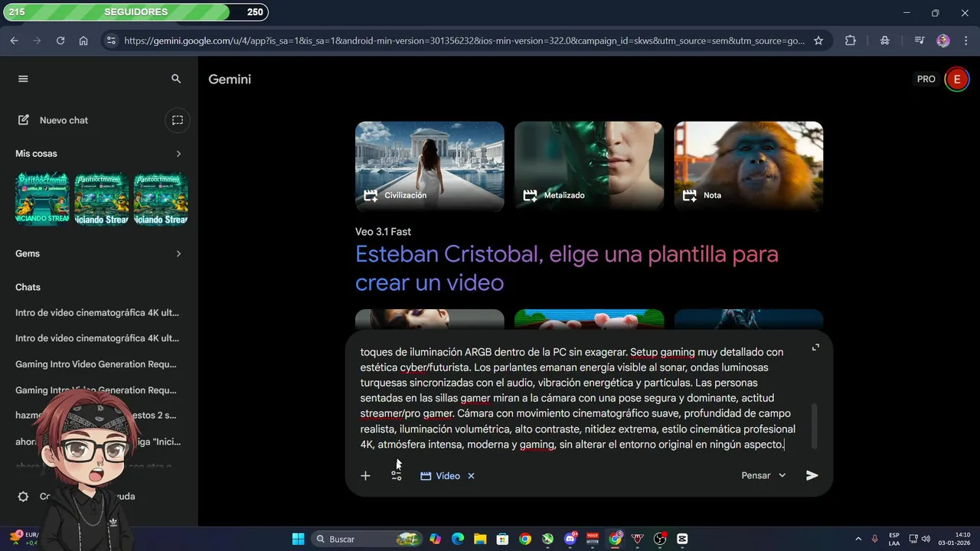Open the browser extensions puzzle icon
This screenshot has width=980, height=551.
(x=850, y=41)
